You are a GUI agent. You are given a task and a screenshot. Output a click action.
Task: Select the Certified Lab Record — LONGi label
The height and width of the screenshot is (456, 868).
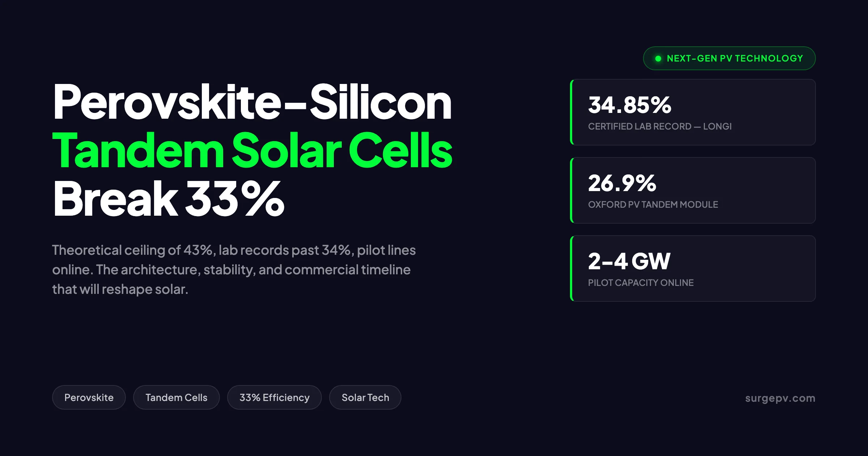coord(660,126)
